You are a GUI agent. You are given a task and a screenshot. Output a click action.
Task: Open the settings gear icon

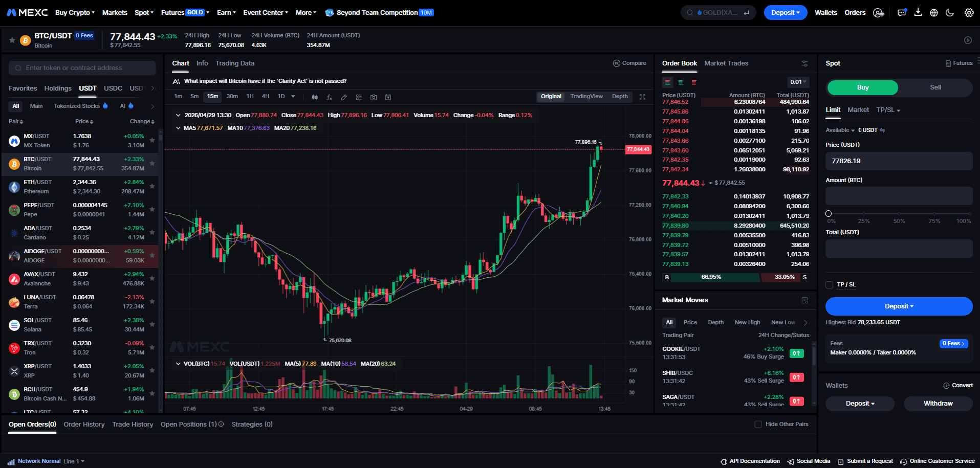click(x=969, y=13)
